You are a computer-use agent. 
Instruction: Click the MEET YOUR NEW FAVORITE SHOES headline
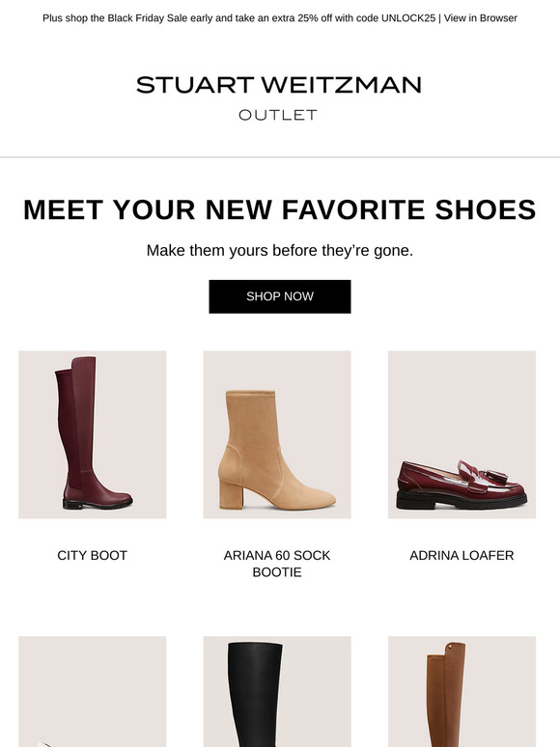tap(280, 209)
